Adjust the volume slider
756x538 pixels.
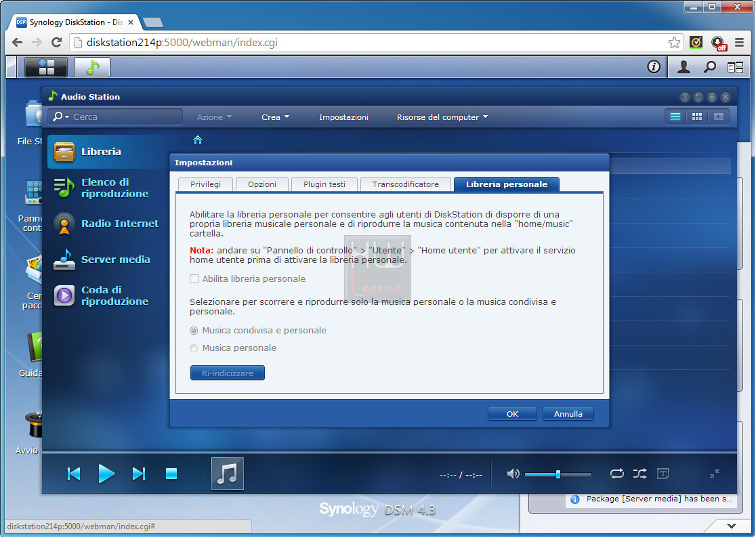click(x=558, y=474)
